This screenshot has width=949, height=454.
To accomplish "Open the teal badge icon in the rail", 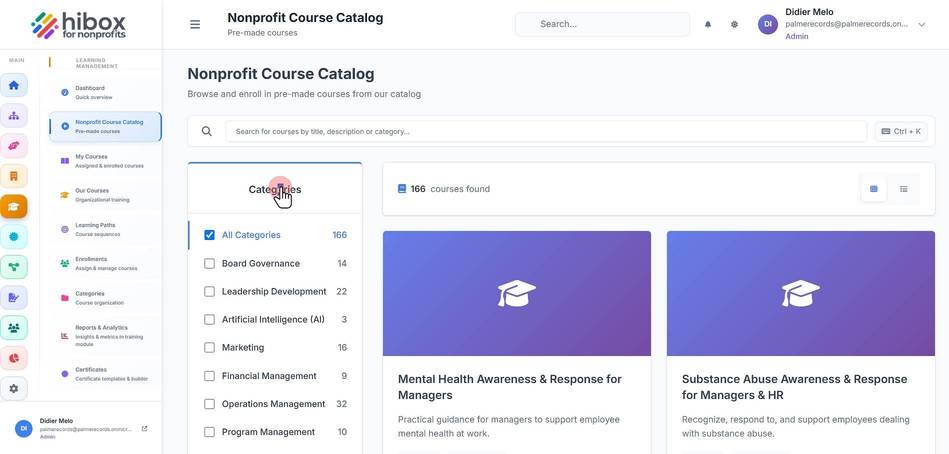I will [14, 237].
